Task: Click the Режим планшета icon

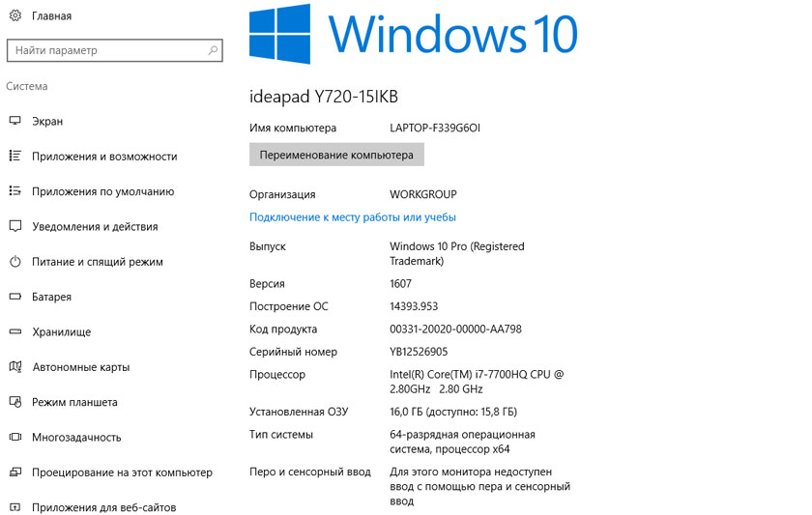Action: (15, 402)
